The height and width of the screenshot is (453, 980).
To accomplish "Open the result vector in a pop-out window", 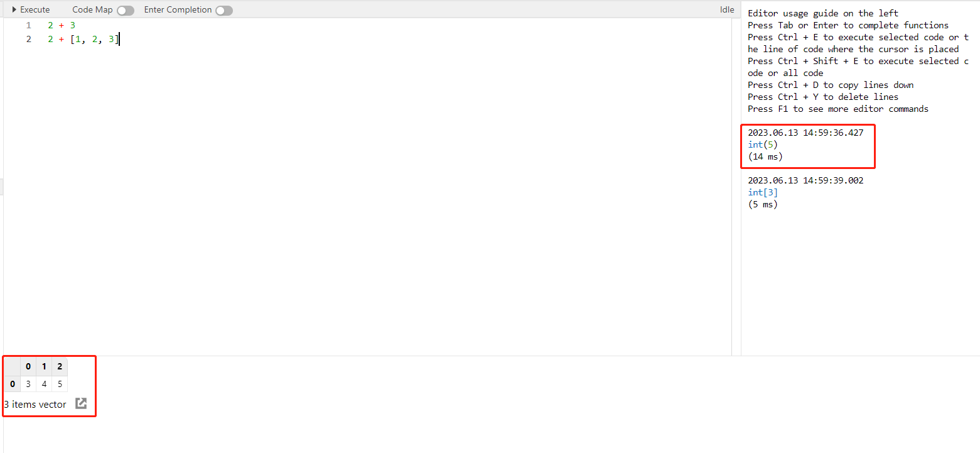I will click(81, 403).
